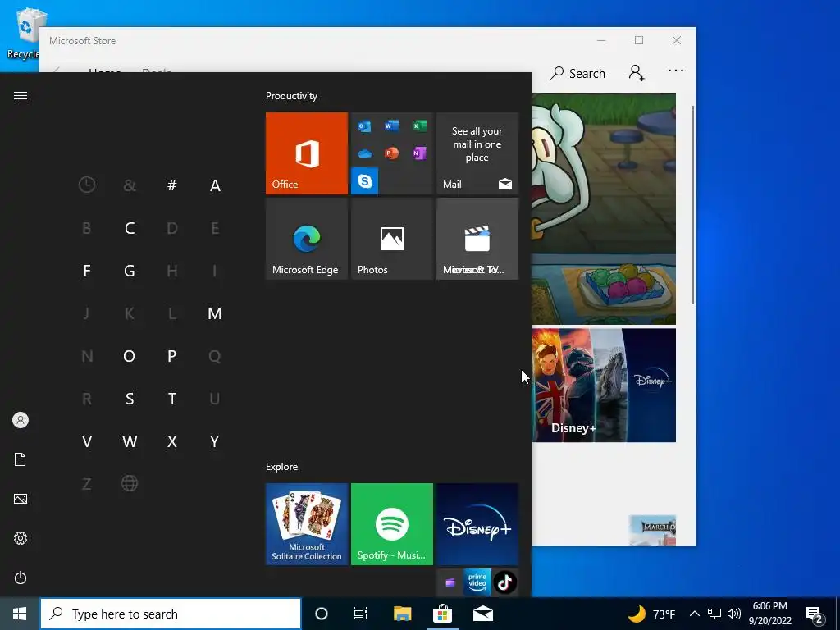Open the Disney+ Start menu tile
Image resolution: width=840 pixels, height=630 pixels.
click(477, 524)
